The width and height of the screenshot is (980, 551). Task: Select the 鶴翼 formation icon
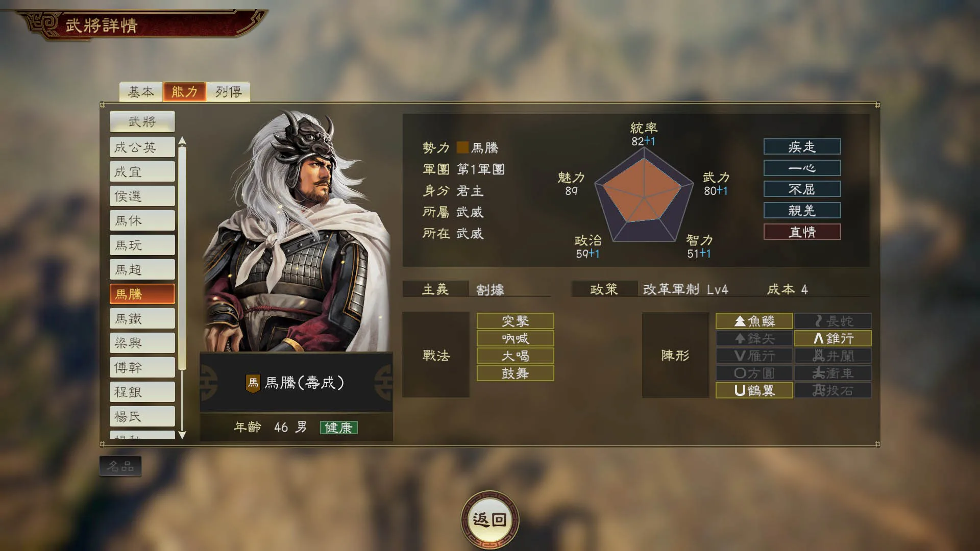(x=740, y=390)
